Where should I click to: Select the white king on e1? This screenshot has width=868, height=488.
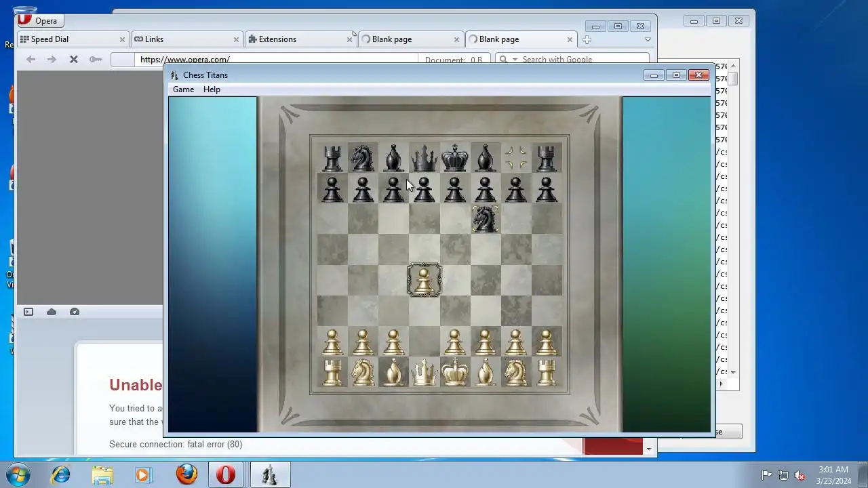click(454, 373)
